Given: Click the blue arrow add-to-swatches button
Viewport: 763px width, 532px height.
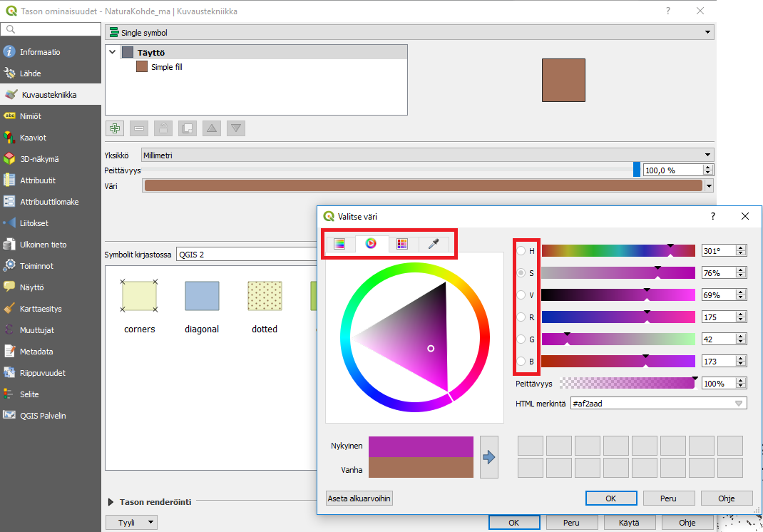Looking at the screenshot, I should click(x=488, y=457).
